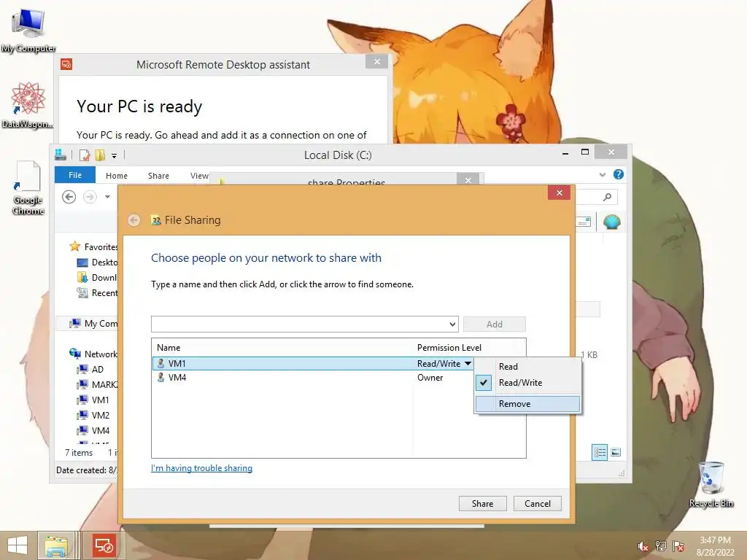Close the File Sharing dialog
Image resolution: width=747 pixels, height=560 pixels.
(x=560, y=192)
